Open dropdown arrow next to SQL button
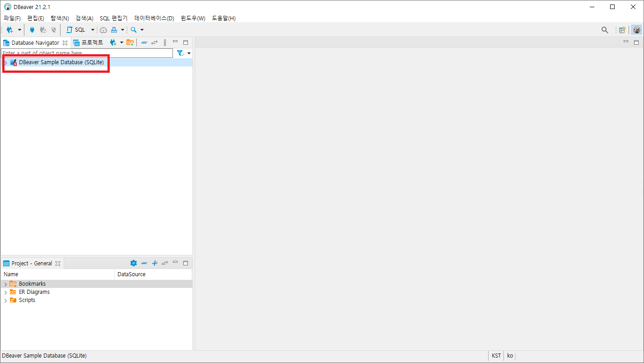 point(93,30)
